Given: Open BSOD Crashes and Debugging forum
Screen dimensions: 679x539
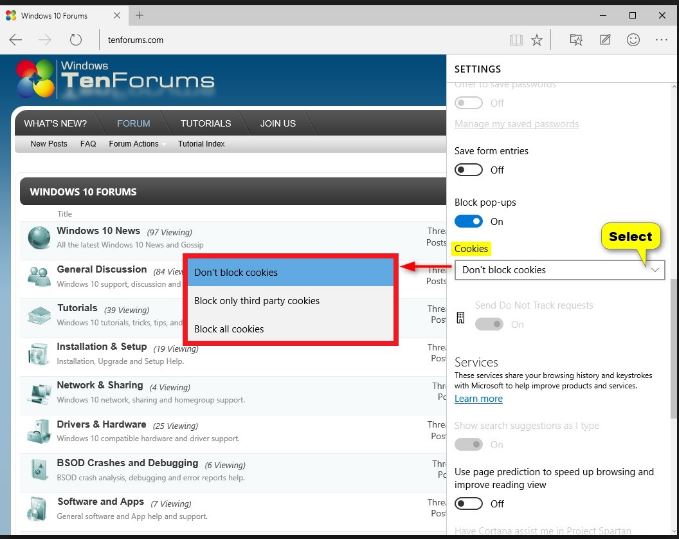Looking at the screenshot, I should click(127, 463).
